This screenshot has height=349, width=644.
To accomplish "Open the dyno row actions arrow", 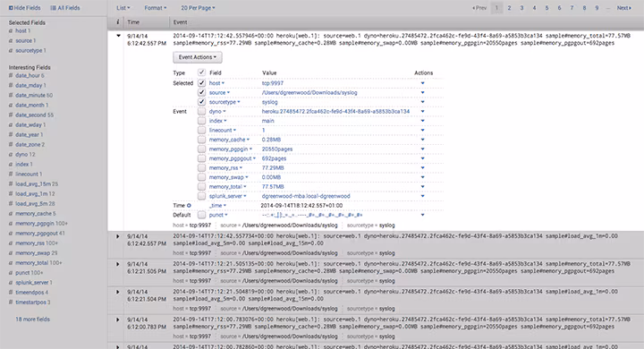I will tap(422, 111).
